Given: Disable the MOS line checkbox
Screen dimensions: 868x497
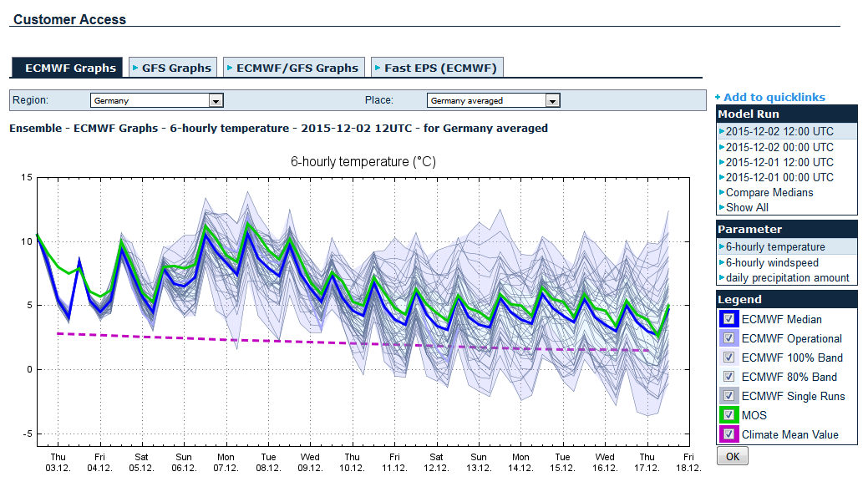Looking at the screenshot, I should coord(729,414).
